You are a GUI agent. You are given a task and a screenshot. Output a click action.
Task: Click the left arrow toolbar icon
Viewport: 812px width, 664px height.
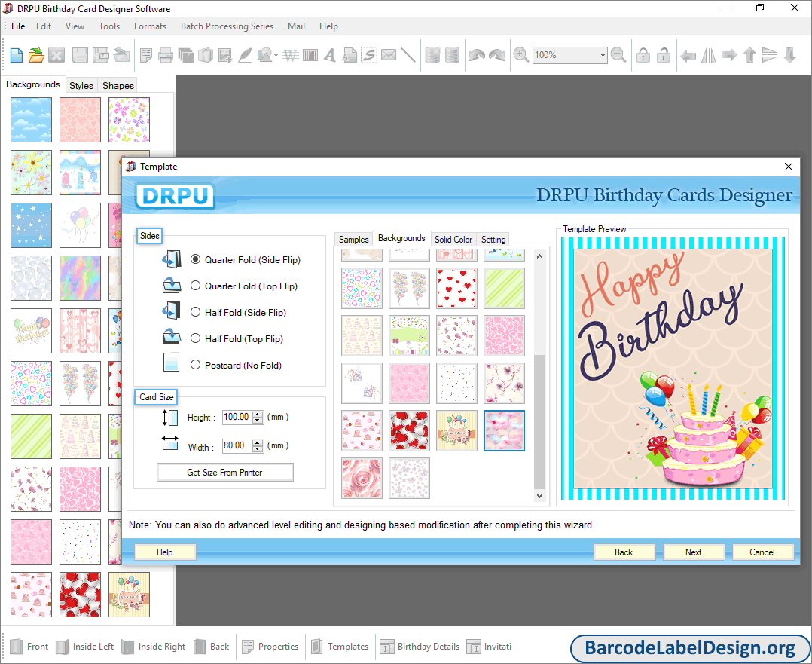coord(688,55)
